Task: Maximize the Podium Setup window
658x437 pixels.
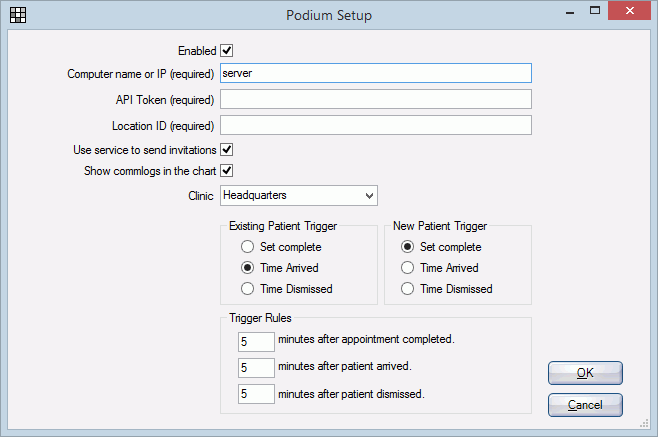Action: pyautogui.click(x=595, y=10)
